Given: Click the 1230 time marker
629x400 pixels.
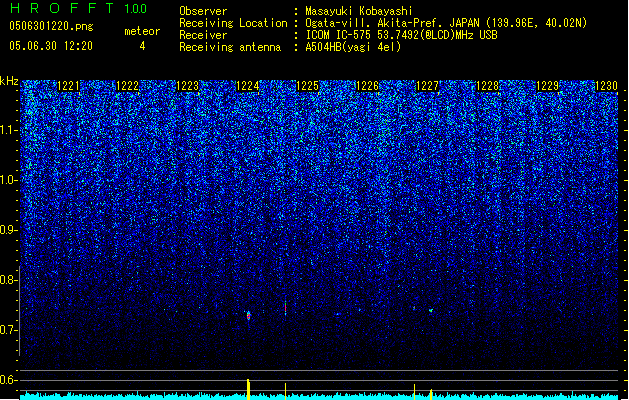Looking at the screenshot, I should 606,86.
